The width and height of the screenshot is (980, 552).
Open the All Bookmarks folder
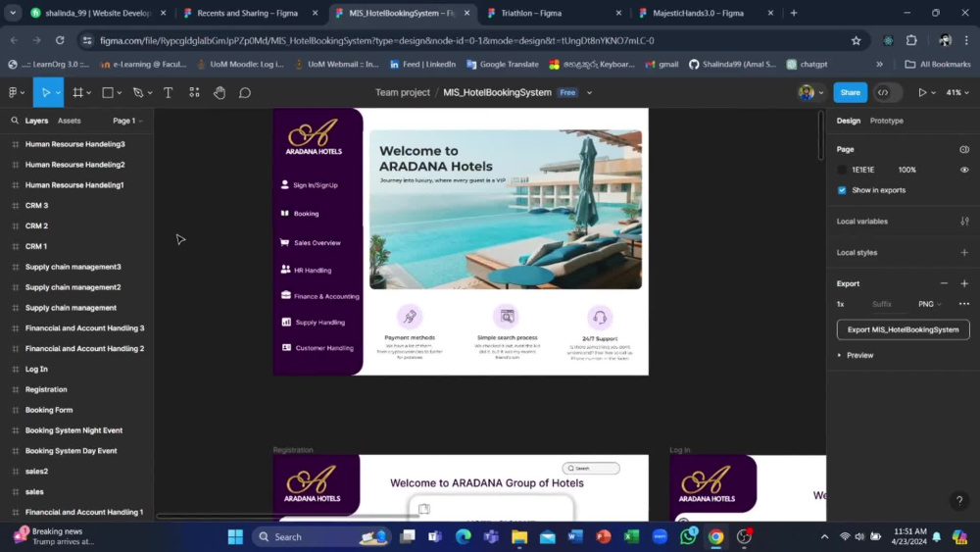click(x=938, y=64)
